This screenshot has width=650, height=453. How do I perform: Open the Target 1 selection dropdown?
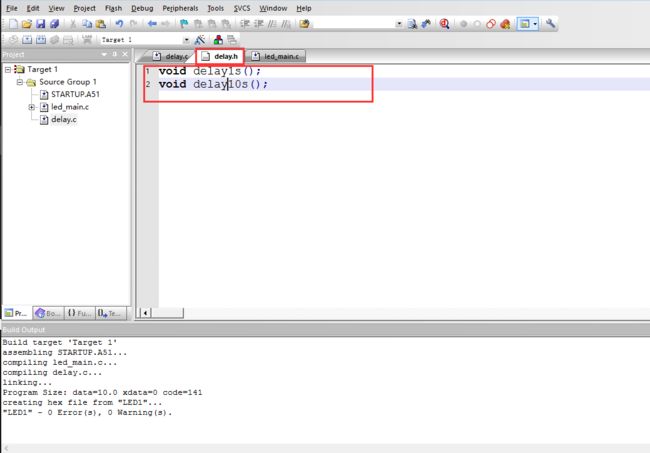pos(187,40)
